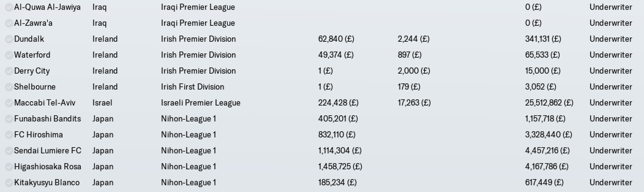Select the FC Hiroshima check icon
Viewport: 644px width, 192px height.
9,135
